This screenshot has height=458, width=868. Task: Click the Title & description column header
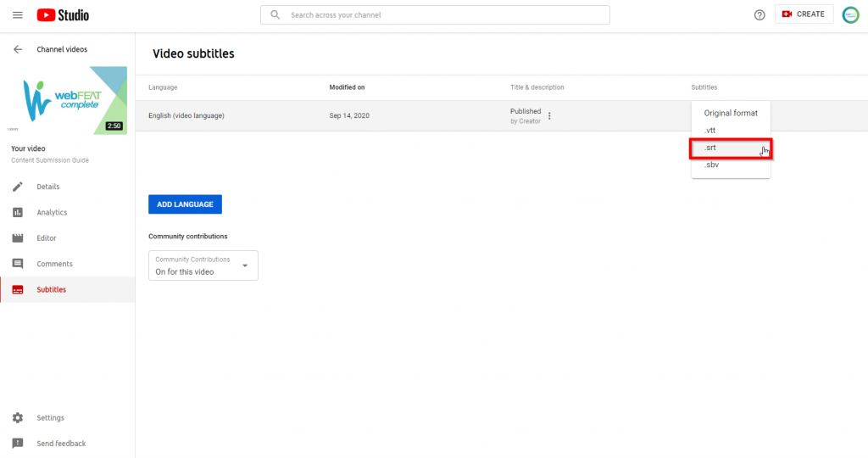click(537, 87)
